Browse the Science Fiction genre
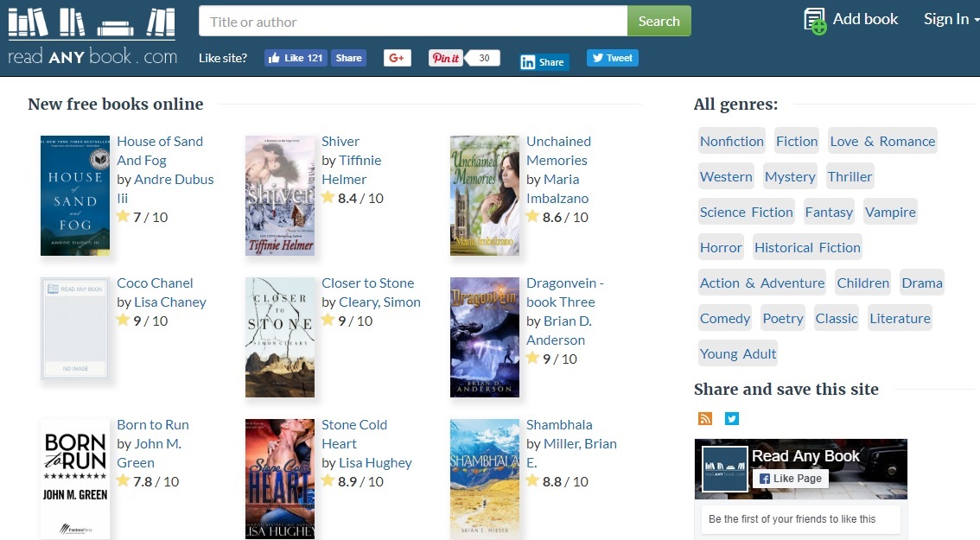Viewport: 980px width, 540px height. [747, 213]
